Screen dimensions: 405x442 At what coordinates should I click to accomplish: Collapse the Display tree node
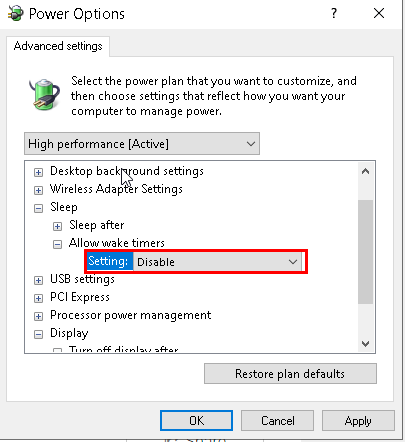coord(38,334)
